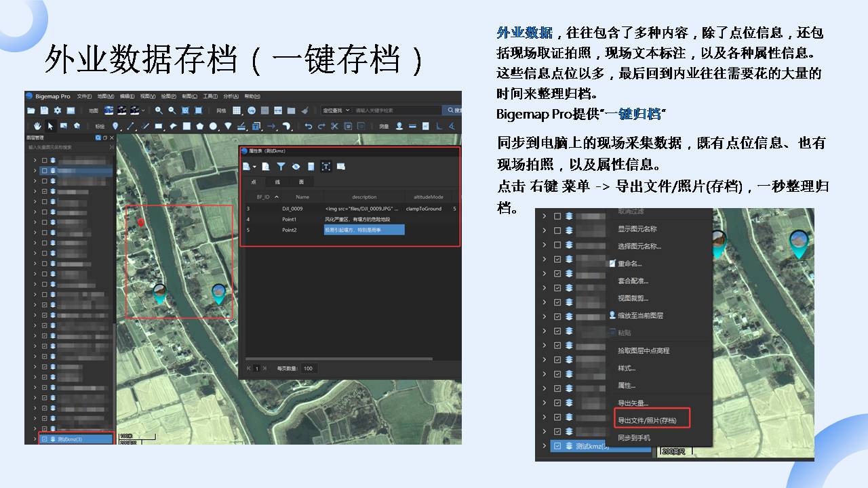
Task: Click the undo arrow icon
Action: [x=309, y=125]
